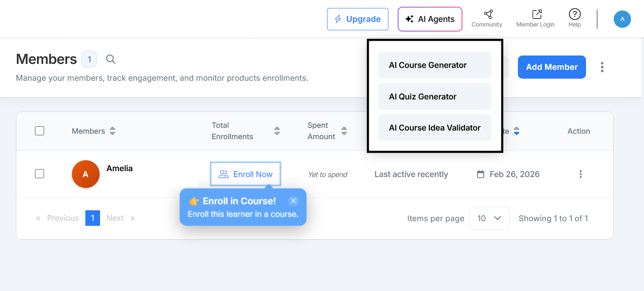Select page 1 in pagination

point(92,218)
